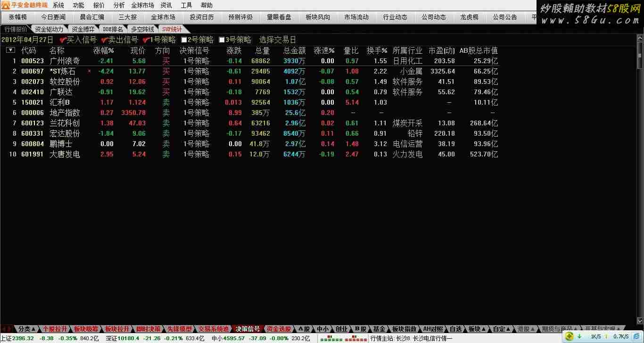
Task: Select stock row *ST炼石
Action: [x=250, y=71]
